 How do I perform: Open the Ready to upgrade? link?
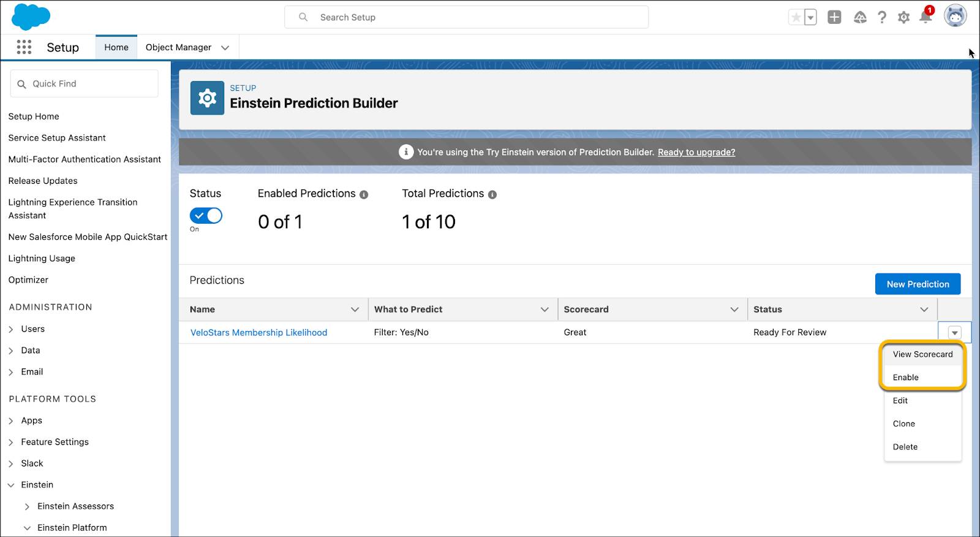pos(696,152)
